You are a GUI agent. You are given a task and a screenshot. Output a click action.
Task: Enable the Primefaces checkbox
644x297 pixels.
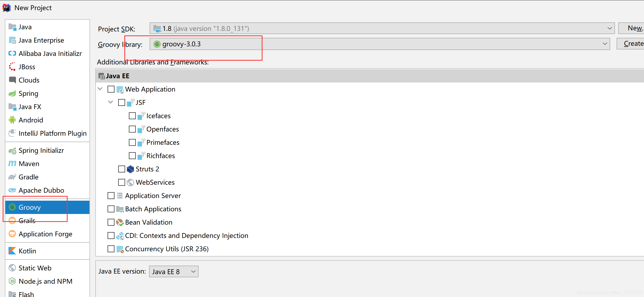pyautogui.click(x=132, y=142)
